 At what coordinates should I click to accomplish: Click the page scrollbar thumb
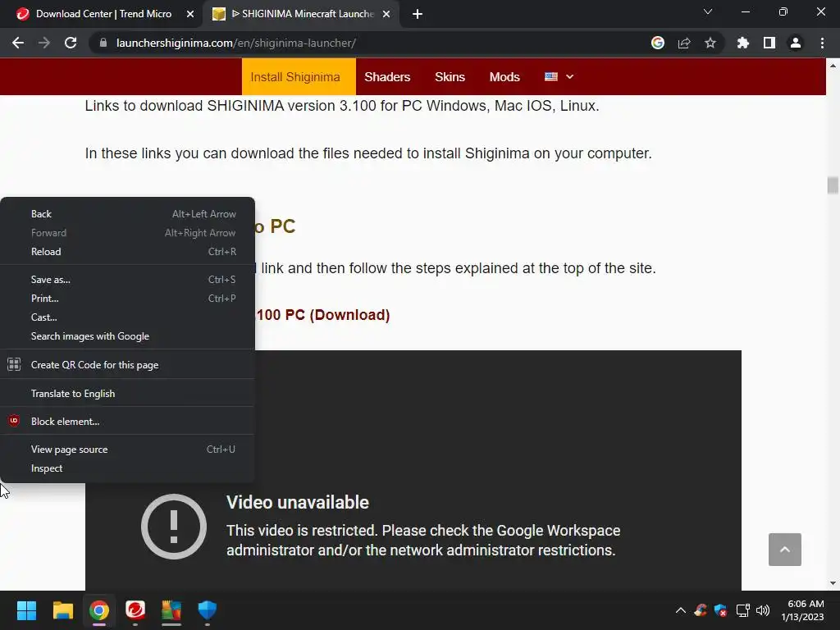pos(833,185)
